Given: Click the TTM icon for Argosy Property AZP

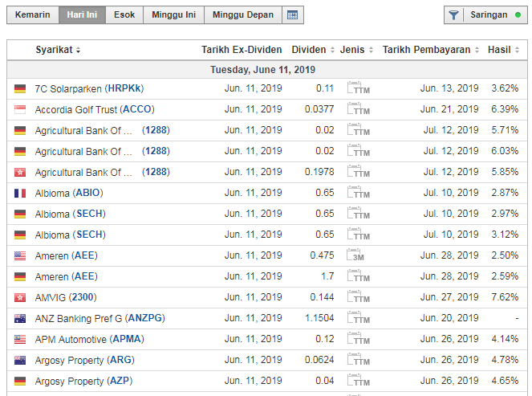Looking at the screenshot, I should (x=359, y=381).
